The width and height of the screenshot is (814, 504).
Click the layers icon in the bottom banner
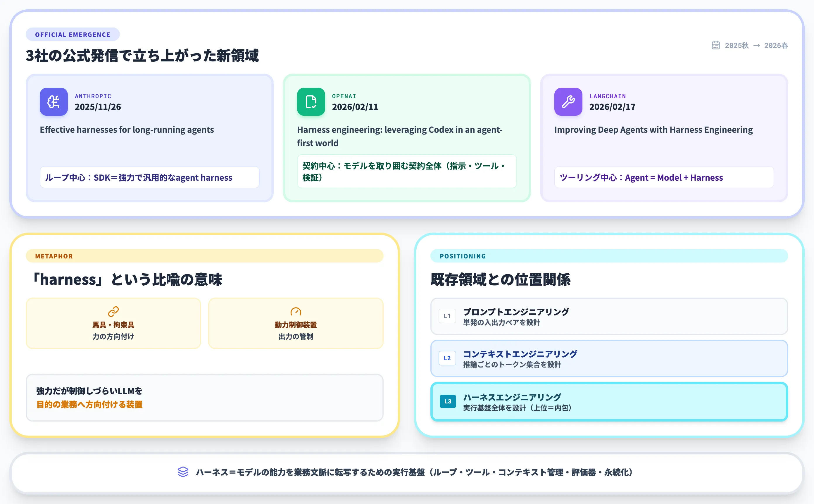coord(183,472)
